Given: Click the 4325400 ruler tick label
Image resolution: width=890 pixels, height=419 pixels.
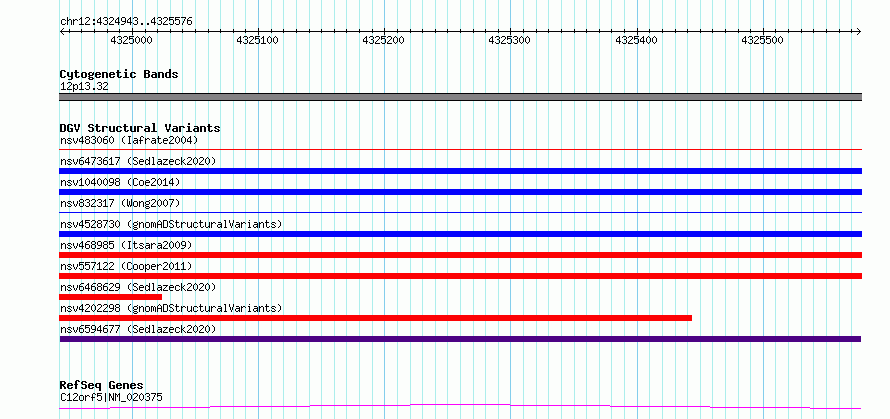Looking at the screenshot, I should tap(636, 40).
